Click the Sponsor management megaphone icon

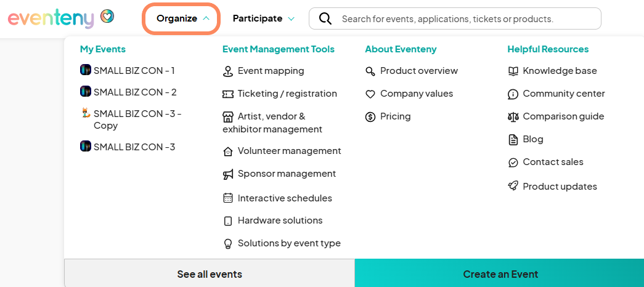click(227, 174)
